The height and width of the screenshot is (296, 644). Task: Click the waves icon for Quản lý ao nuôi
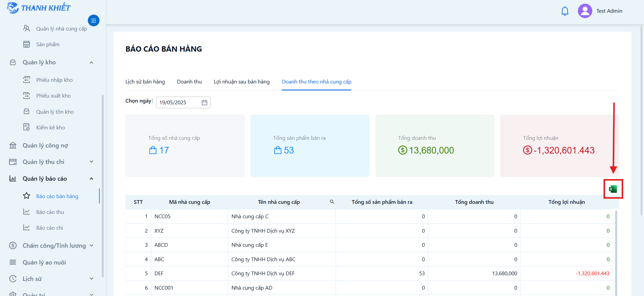(13, 262)
